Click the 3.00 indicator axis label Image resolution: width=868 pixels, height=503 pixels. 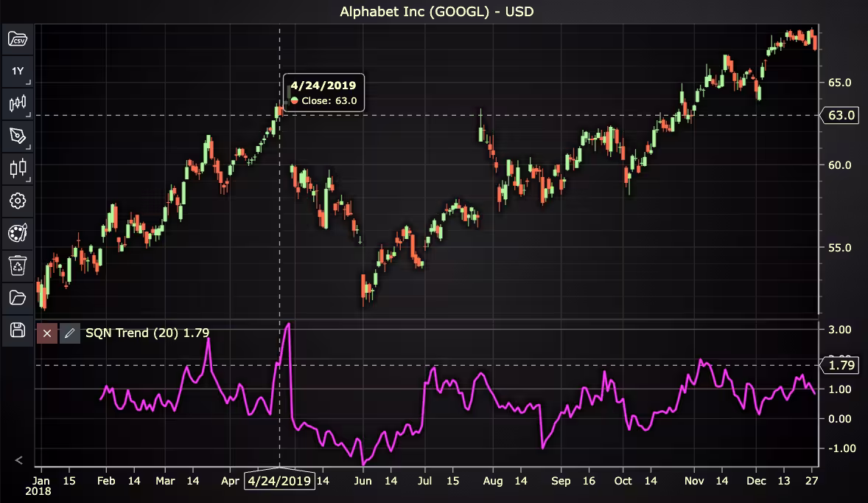pos(839,330)
